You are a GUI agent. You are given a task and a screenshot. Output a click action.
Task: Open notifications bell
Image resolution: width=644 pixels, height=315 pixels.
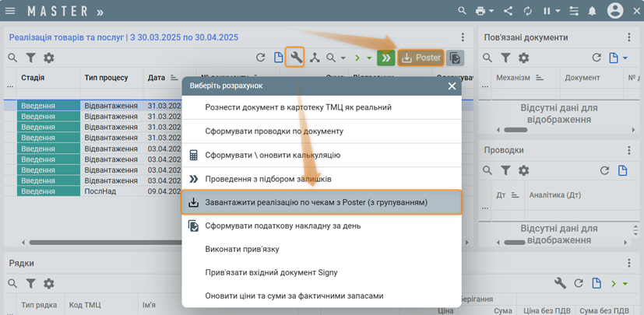pyautogui.click(x=592, y=11)
